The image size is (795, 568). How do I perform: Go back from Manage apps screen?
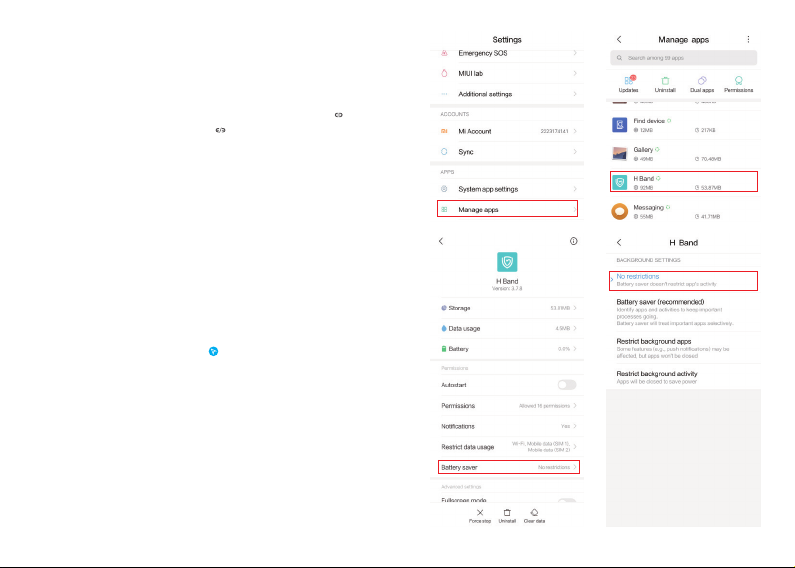pyautogui.click(x=619, y=40)
